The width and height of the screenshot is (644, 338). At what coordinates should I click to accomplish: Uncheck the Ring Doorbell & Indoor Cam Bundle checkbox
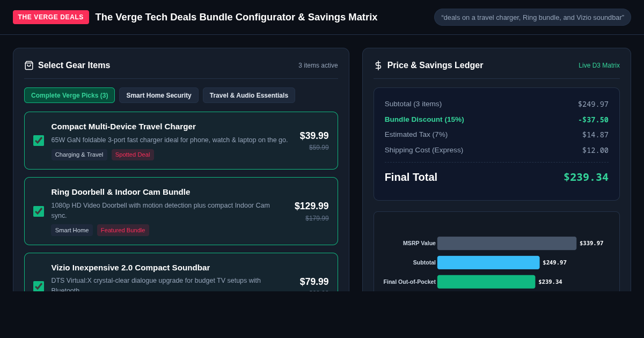(39, 211)
